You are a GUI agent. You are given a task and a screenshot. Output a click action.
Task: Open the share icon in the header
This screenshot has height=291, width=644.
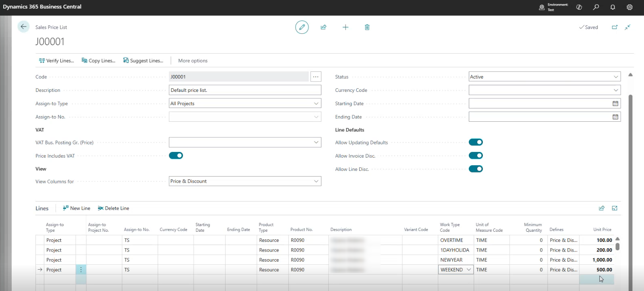[x=323, y=27]
